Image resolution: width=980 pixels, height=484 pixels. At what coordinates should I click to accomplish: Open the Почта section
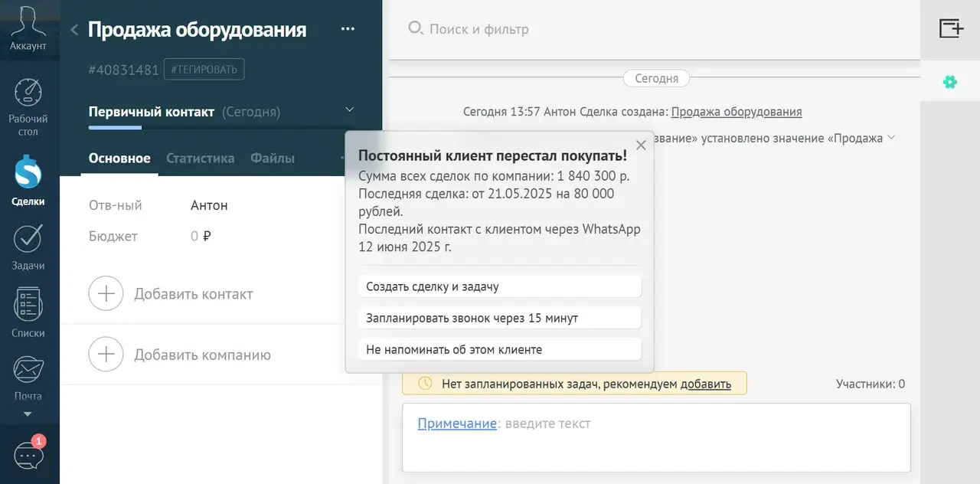point(28,378)
